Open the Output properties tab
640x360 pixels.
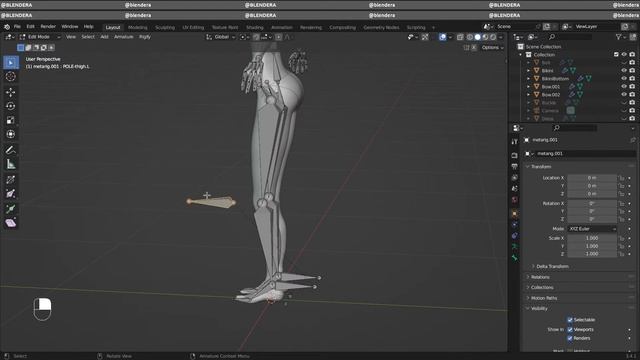(x=514, y=167)
